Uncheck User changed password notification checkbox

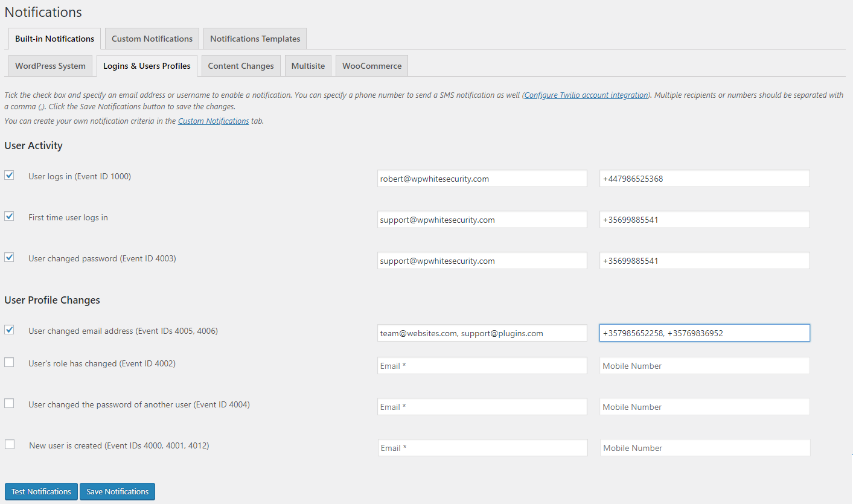[x=9, y=257]
